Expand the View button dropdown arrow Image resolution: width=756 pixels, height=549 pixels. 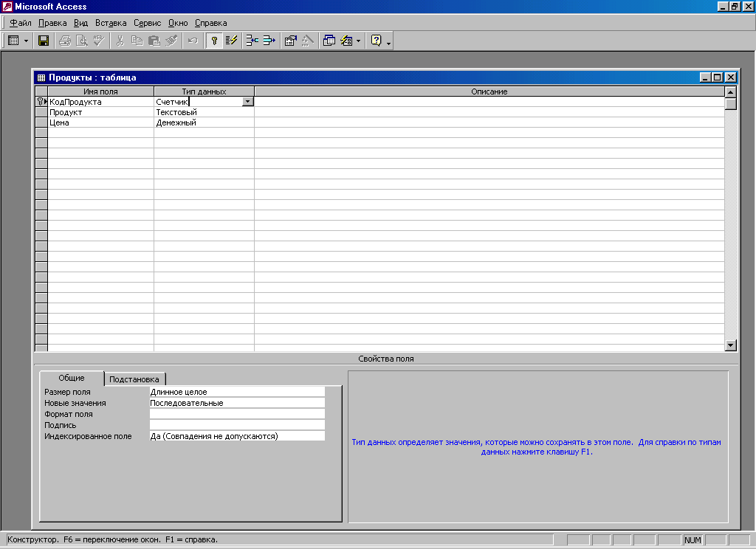click(x=26, y=41)
